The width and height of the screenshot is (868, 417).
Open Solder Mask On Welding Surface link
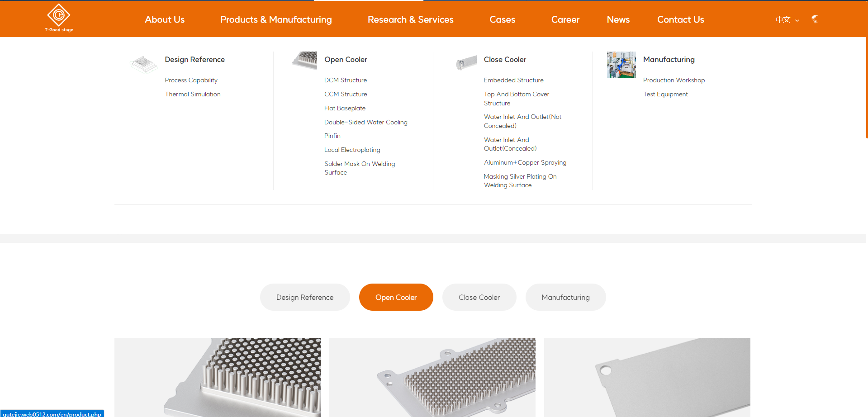point(360,168)
